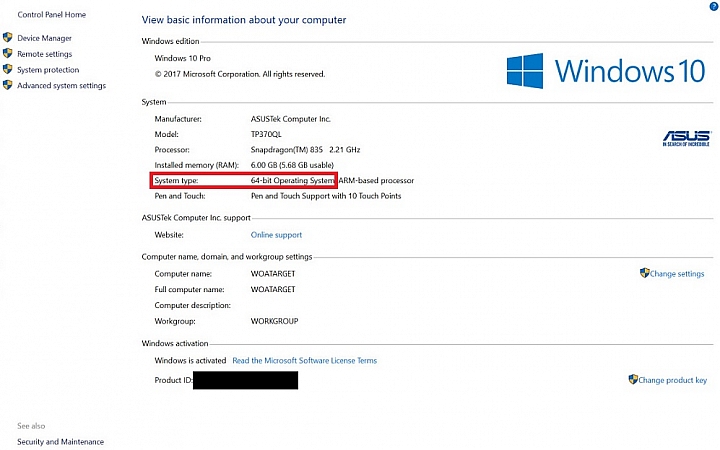Open Device Manager from sidebar
Screen dimensions: 720x450
pos(44,38)
